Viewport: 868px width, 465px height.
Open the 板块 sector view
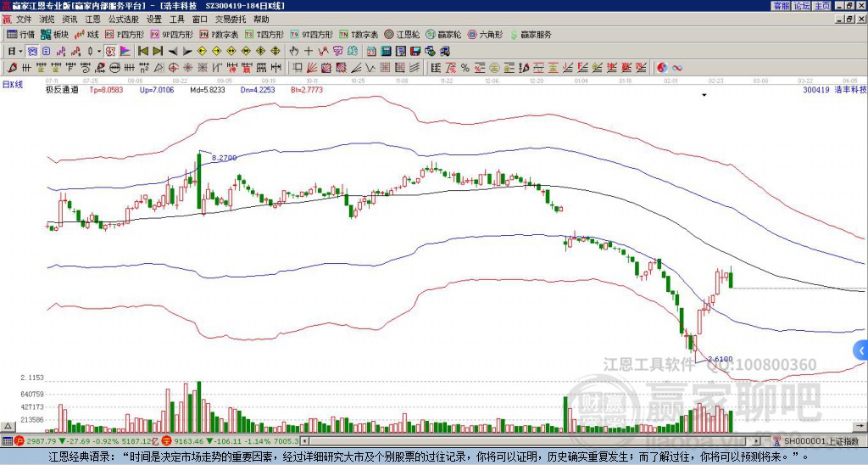coord(55,34)
